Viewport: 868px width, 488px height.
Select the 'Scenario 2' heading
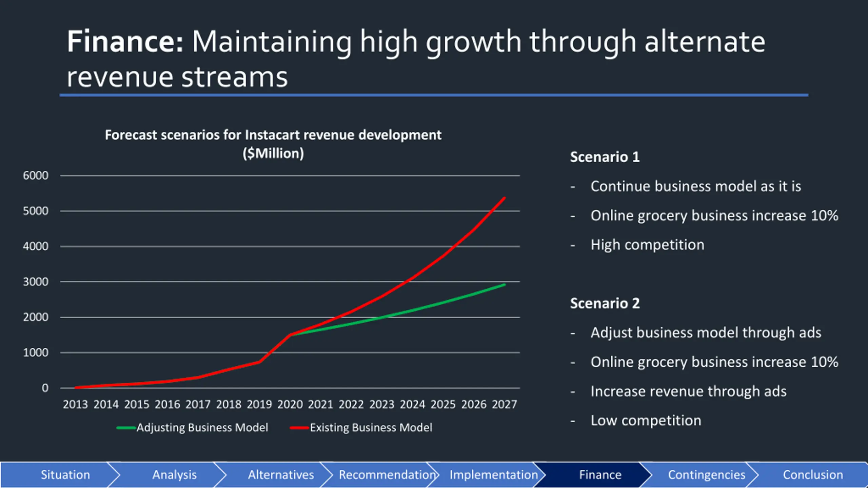[x=605, y=303]
